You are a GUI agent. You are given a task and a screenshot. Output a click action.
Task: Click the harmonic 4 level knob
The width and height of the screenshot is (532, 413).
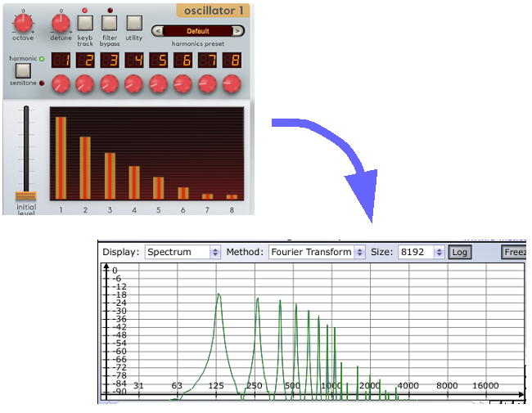point(133,83)
